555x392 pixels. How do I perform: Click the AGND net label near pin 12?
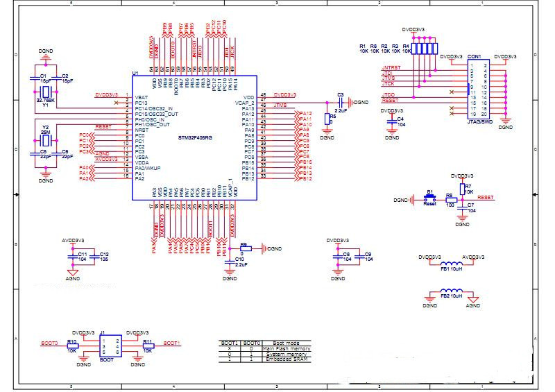(102, 154)
